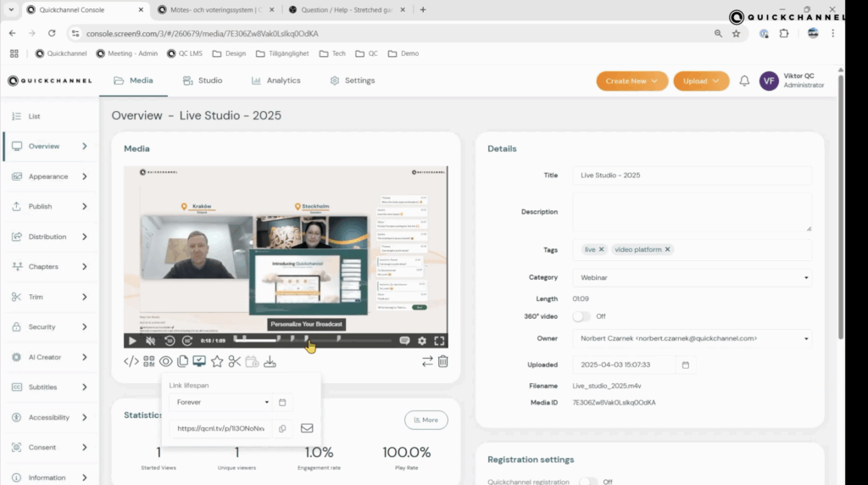
Task: Open the Settings top tab
Action: 353,81
